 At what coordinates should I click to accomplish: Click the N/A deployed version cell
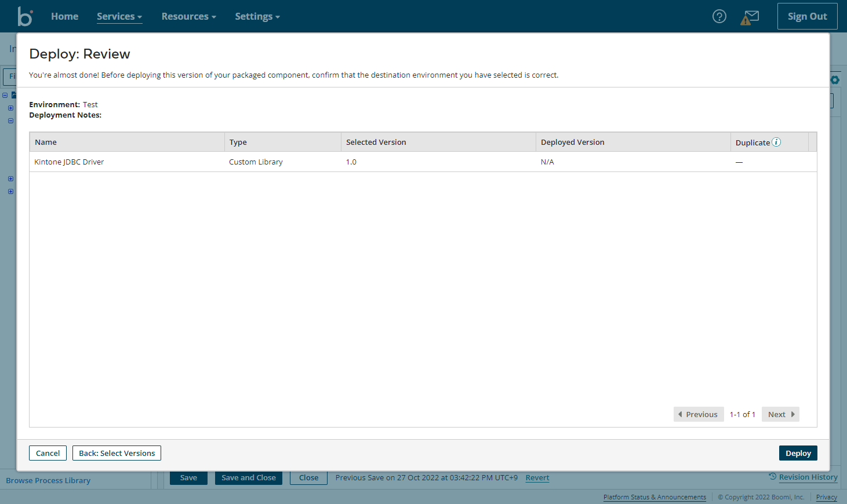click(x=547, y=162)
